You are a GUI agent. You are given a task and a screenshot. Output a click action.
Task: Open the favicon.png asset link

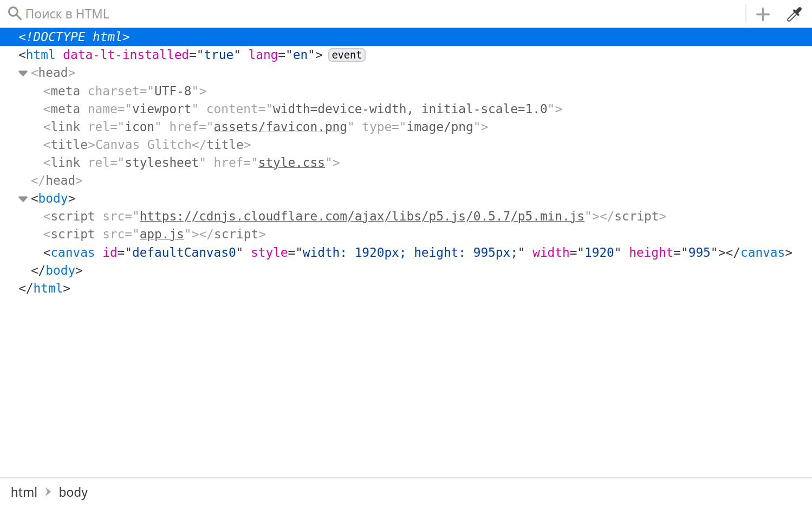click(280, 126)
